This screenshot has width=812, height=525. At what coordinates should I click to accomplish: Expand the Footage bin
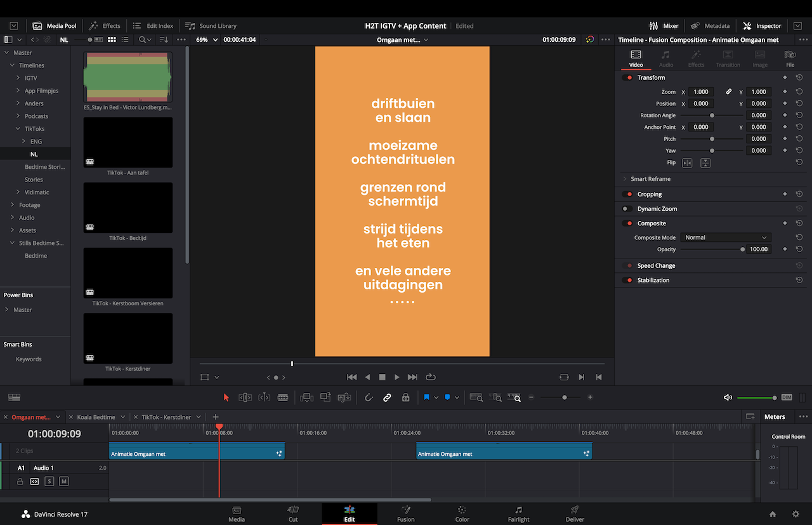click(12, 205)
